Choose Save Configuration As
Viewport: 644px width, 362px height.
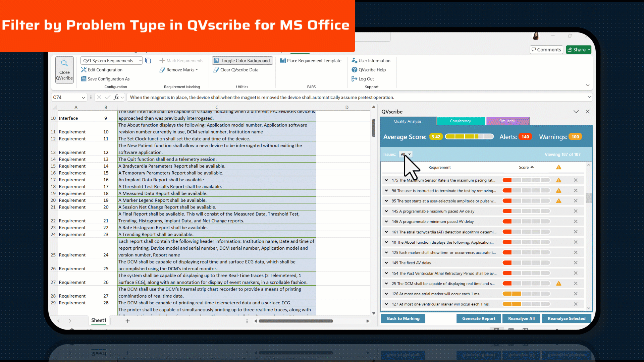[x=105, y=79]
